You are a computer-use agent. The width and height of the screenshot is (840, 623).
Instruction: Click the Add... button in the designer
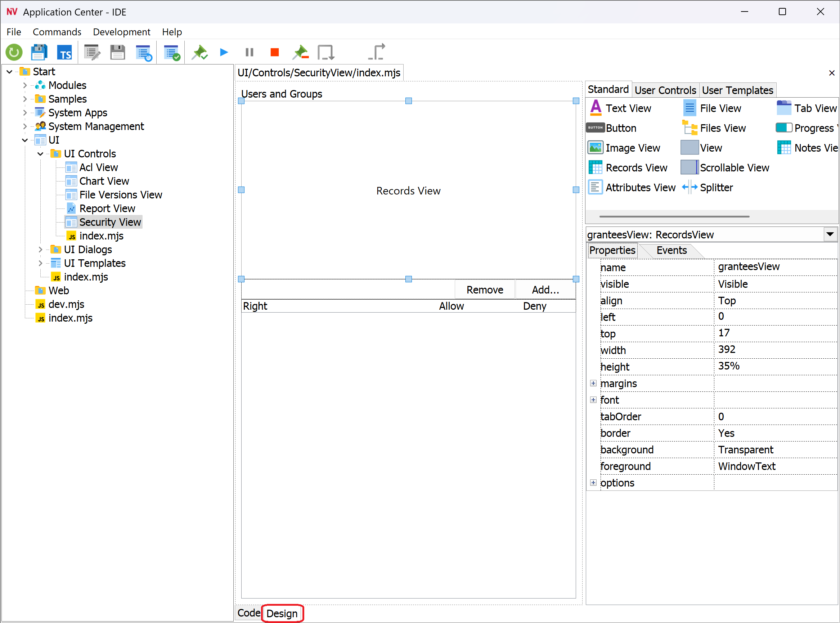[545, 289]
